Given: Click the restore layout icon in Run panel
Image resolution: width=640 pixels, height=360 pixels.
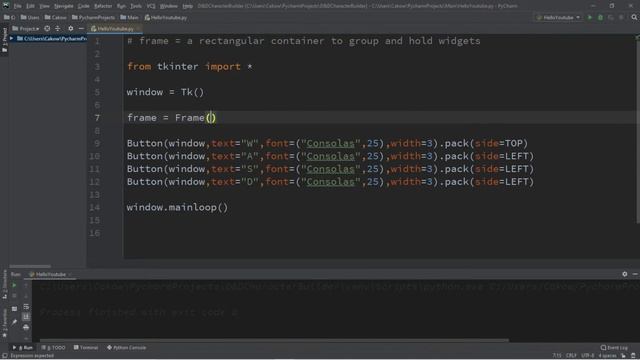Looking at the screenshot, I should tap(14, 309).
